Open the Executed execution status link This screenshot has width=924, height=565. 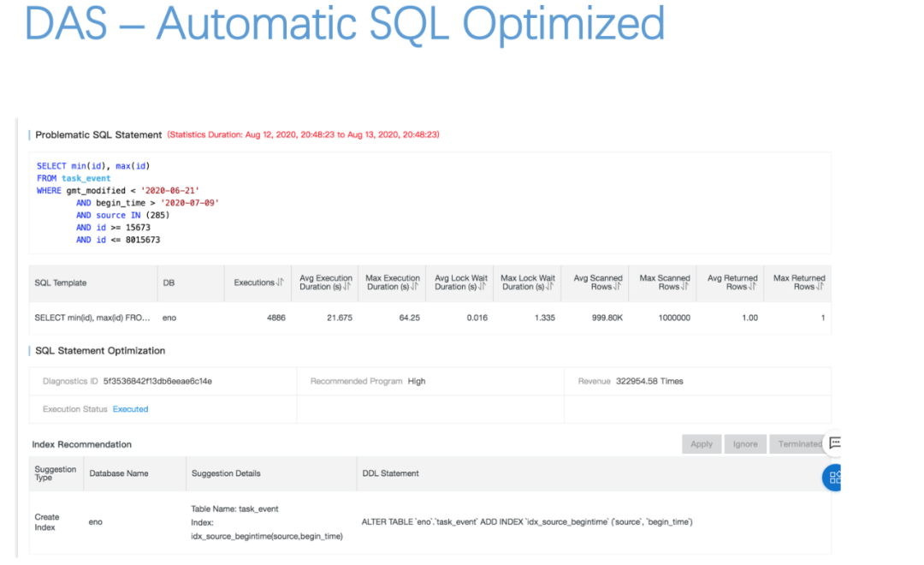(x=130, y=409)
